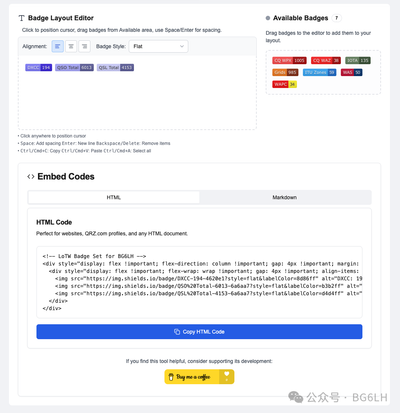Select the Grids 985 badge

(285, 72)
